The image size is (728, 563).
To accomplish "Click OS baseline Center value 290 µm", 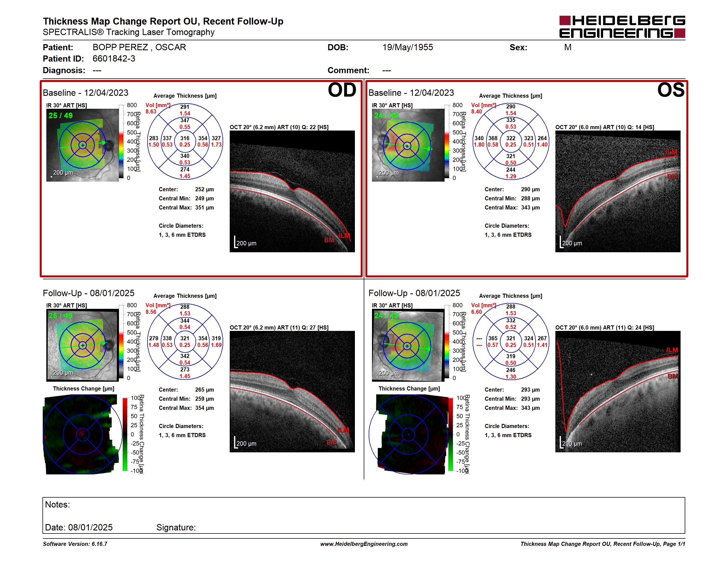I will 530,189.
